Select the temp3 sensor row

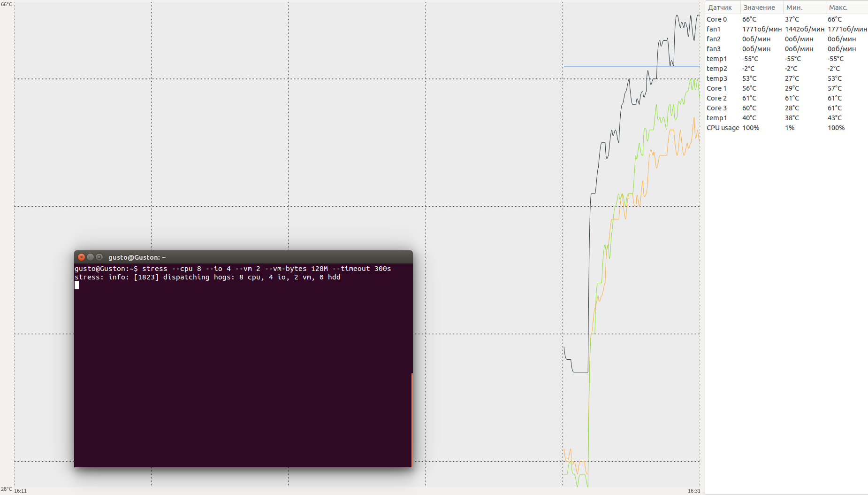tap(786, 78)
